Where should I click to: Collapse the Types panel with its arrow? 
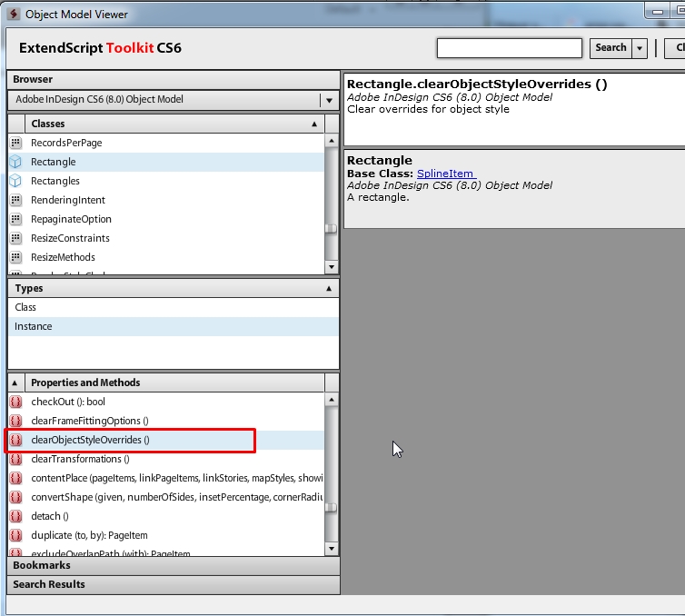329,288
